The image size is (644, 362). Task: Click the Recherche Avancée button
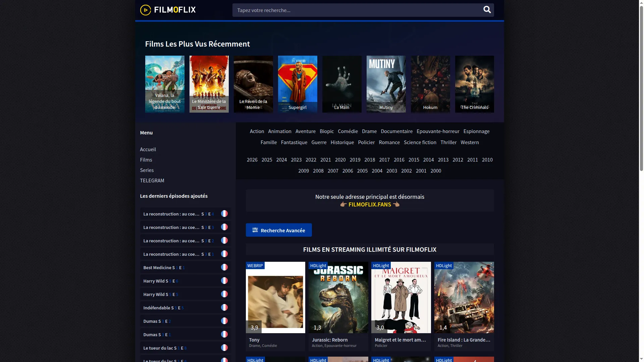click(x=279, y=230)
